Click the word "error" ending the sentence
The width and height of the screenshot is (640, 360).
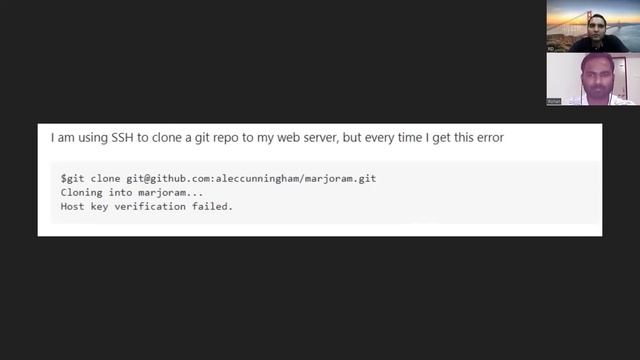(x=490, y=138)
